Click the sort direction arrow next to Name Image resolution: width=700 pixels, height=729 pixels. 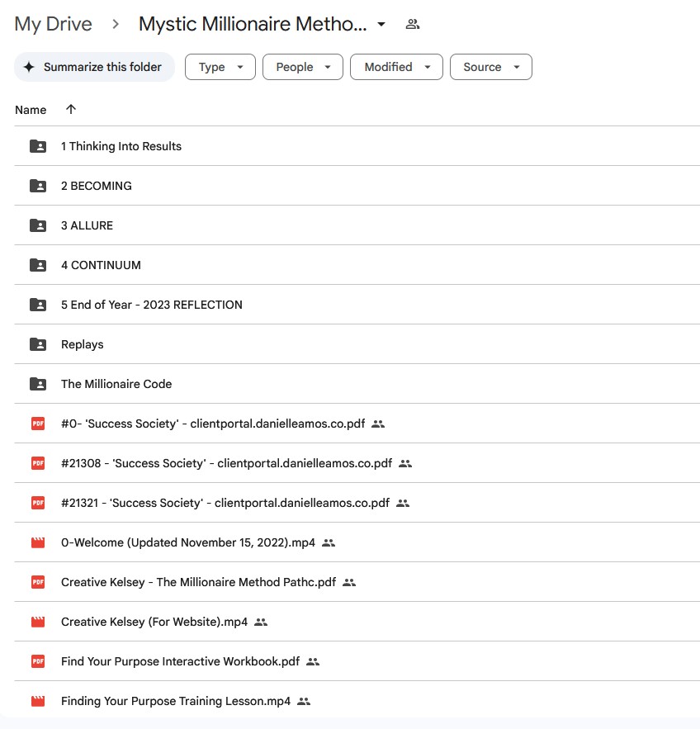[x=71, y=109]
